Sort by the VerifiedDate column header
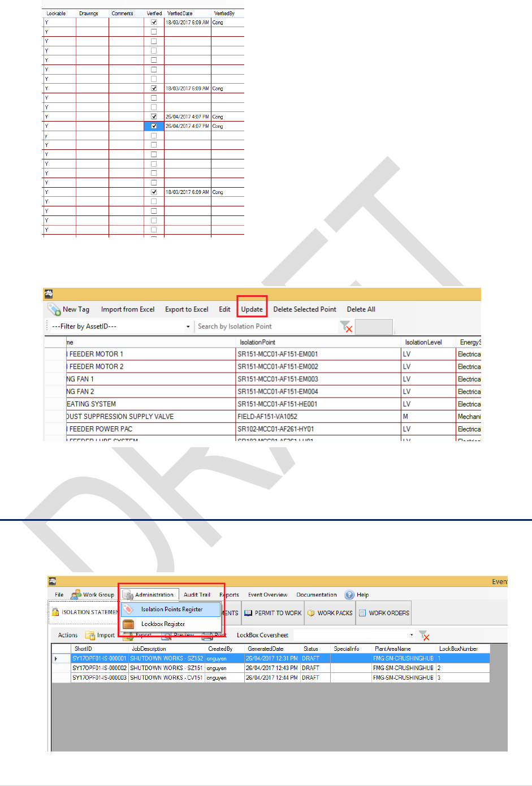This screenshot has width=532, height=786. (187, 13)
